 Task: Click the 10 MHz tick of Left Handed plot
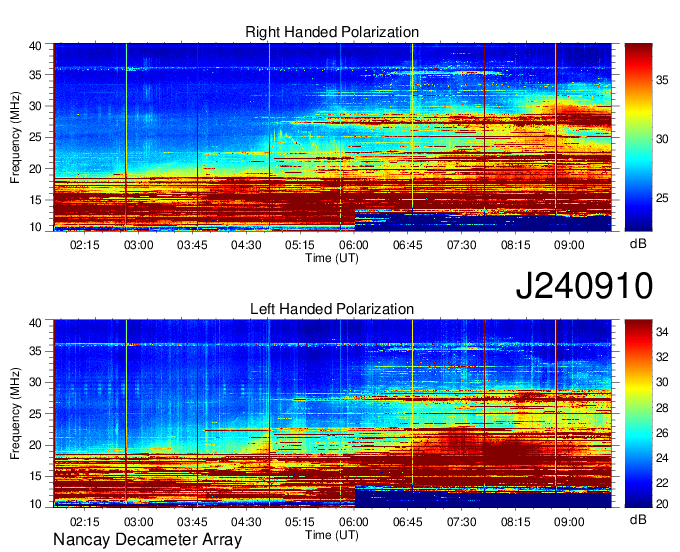35,504
